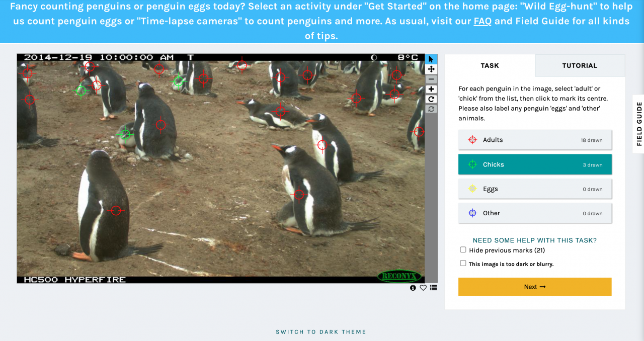Rotate the image using the circular arrow

point(431,99)
